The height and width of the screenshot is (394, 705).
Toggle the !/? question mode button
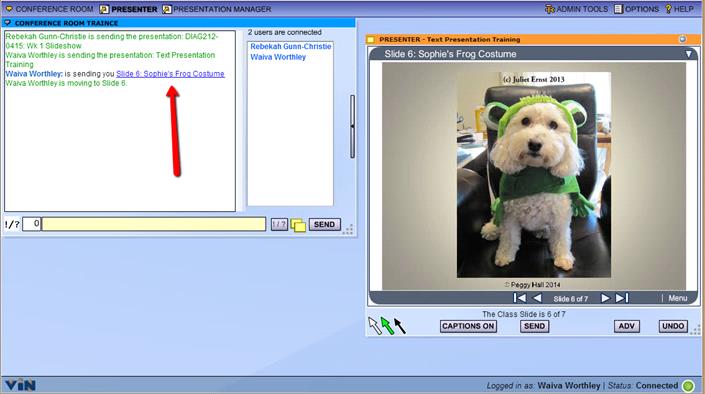[279, 224]
